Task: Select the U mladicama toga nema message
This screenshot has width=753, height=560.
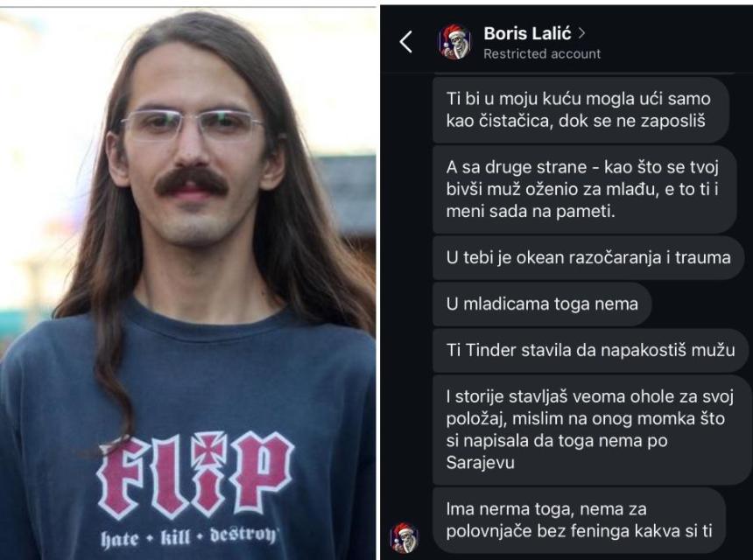Action: tap(542, 304)
